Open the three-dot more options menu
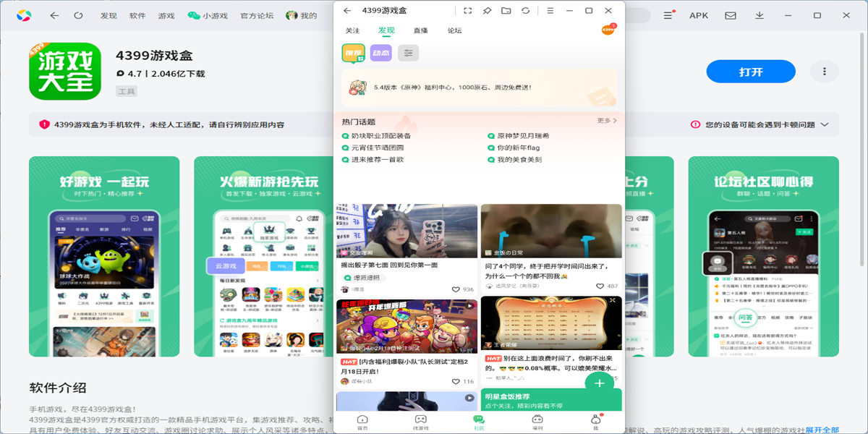 point(824,71)
